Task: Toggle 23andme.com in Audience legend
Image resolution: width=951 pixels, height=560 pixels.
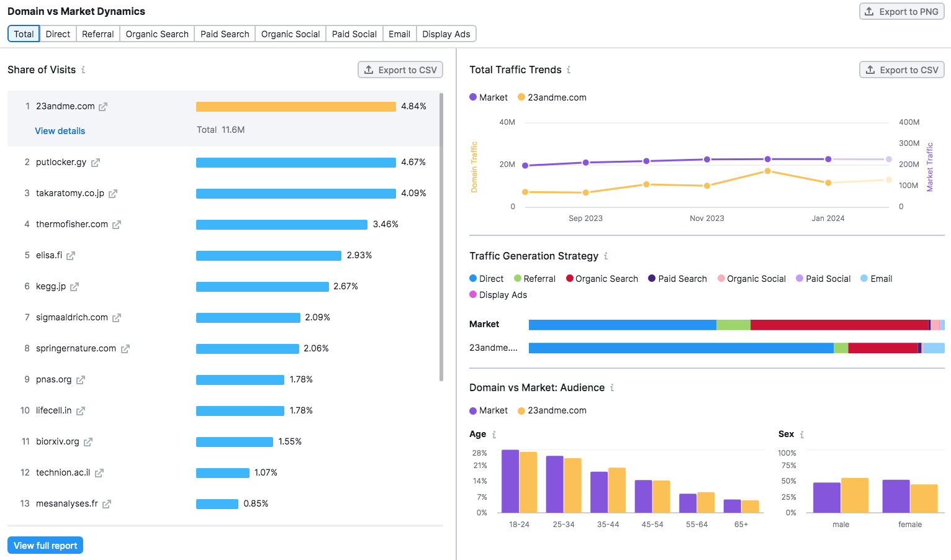Action: point(552,410)
